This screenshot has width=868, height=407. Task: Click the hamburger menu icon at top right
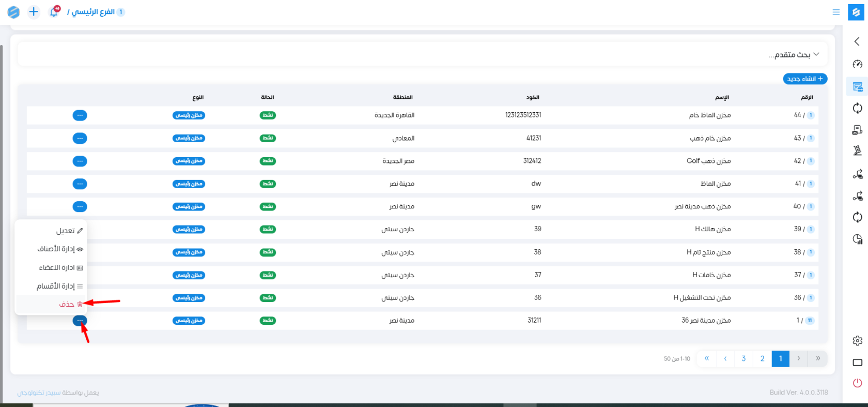coord(836,12)
